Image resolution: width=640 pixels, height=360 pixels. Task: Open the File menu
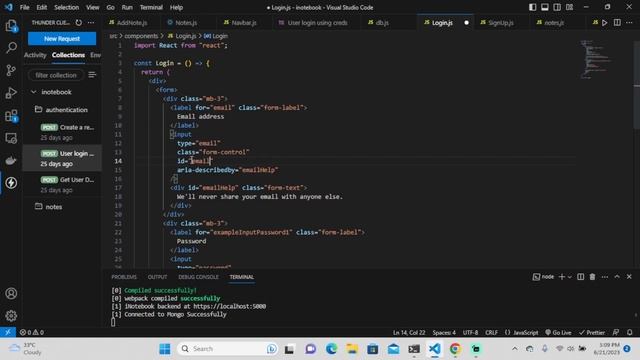(24, 7)
